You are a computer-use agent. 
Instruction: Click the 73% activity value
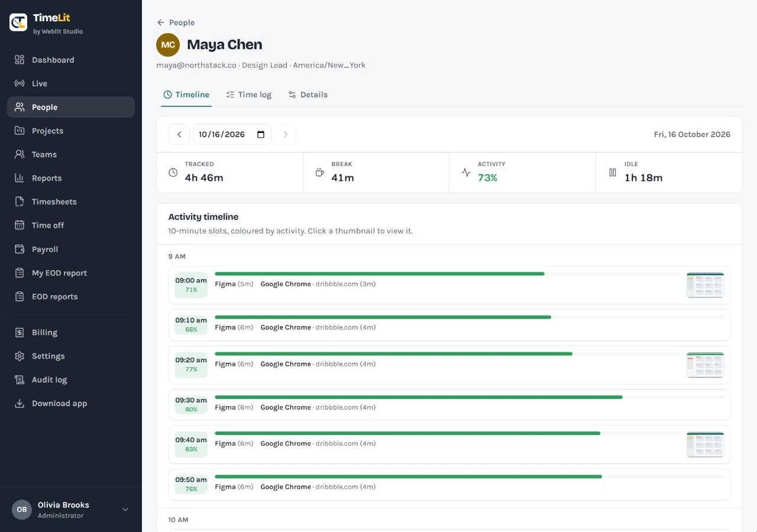(487, 177)
